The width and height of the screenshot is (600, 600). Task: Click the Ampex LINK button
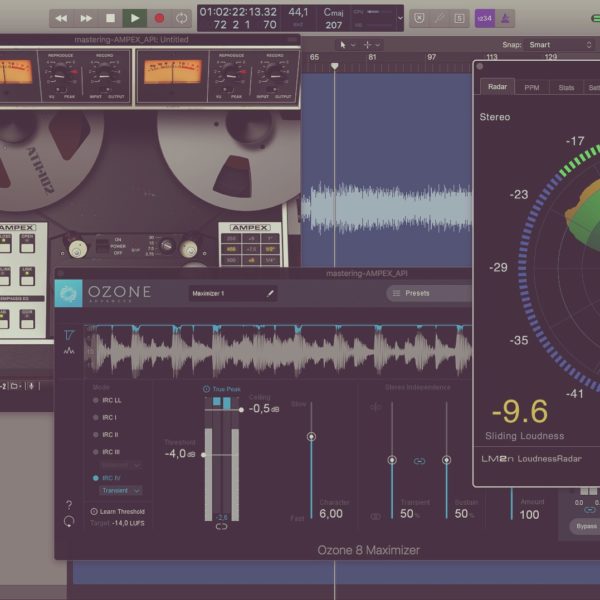tap(27, 276)
